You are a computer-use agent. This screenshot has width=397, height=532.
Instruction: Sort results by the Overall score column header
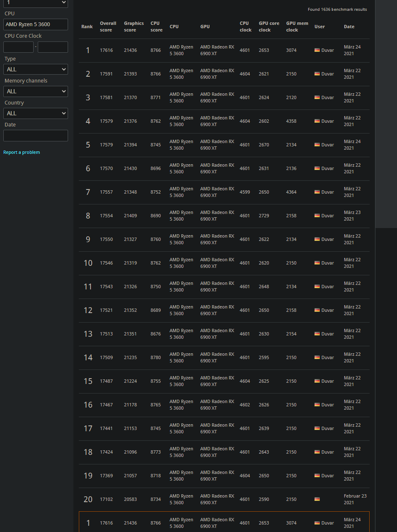click(107, 27)
